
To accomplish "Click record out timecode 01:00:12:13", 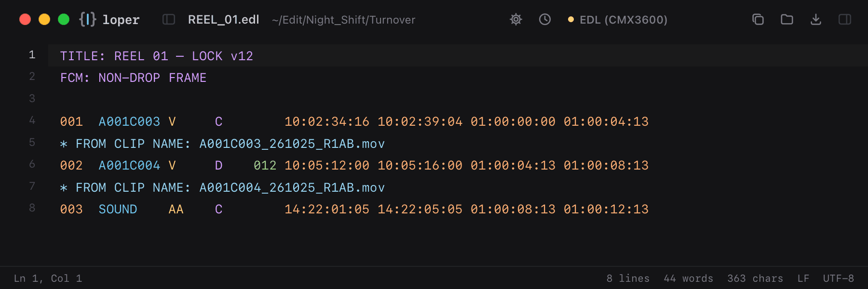I will pyautogui.click(x=606, y=210).
